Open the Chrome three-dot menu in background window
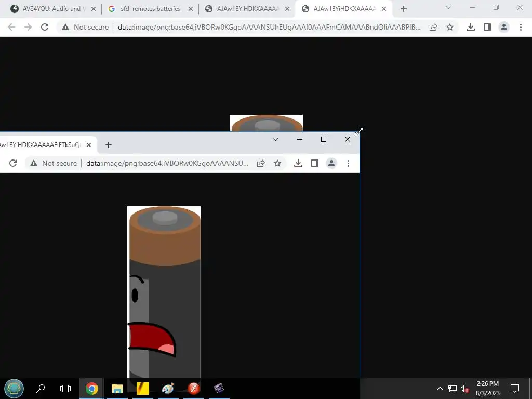This screenshot has width=532, height=399. pyautogui.click(x=521, y=27)
